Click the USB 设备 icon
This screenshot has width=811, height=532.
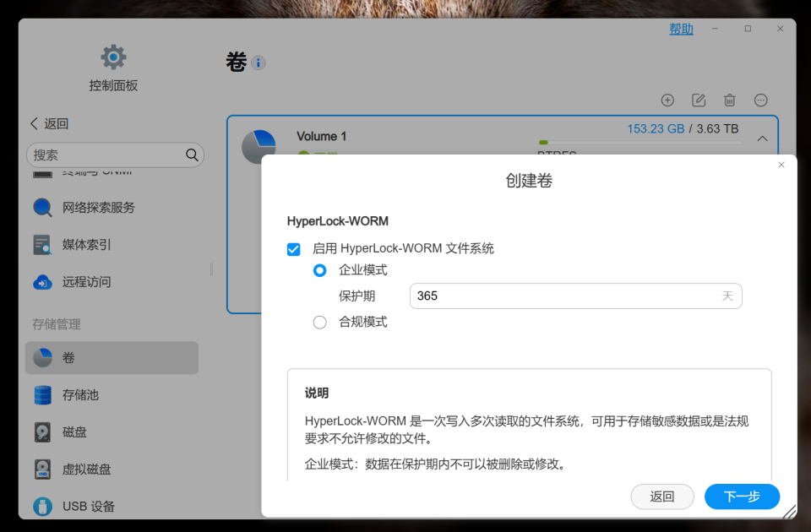coord(42,507)
